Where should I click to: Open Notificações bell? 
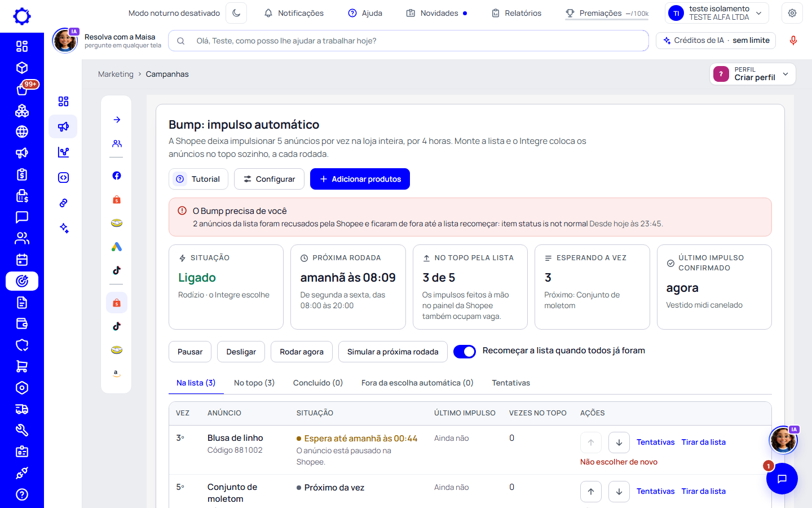tap(294, 13)
